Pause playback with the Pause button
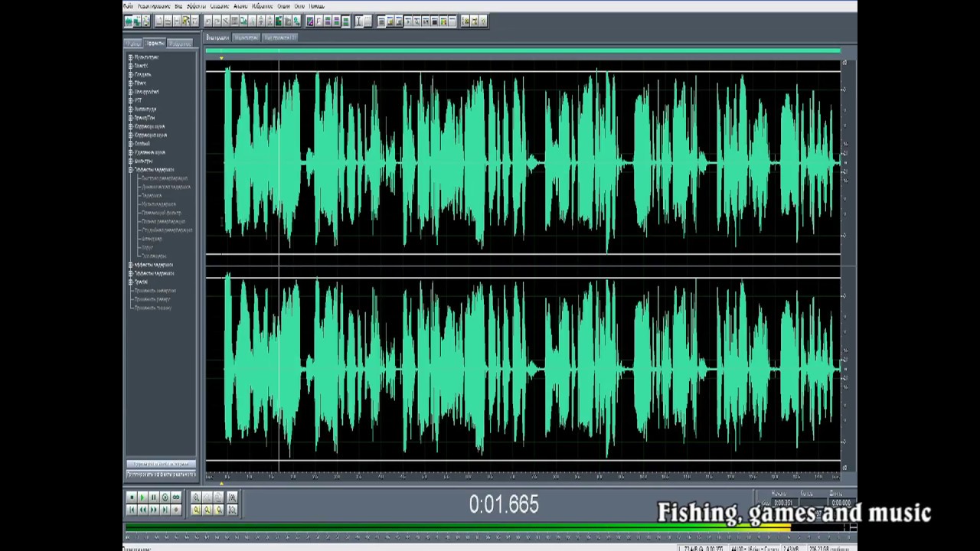Viewport: 980px width, 551px height. tap(153, 497)
